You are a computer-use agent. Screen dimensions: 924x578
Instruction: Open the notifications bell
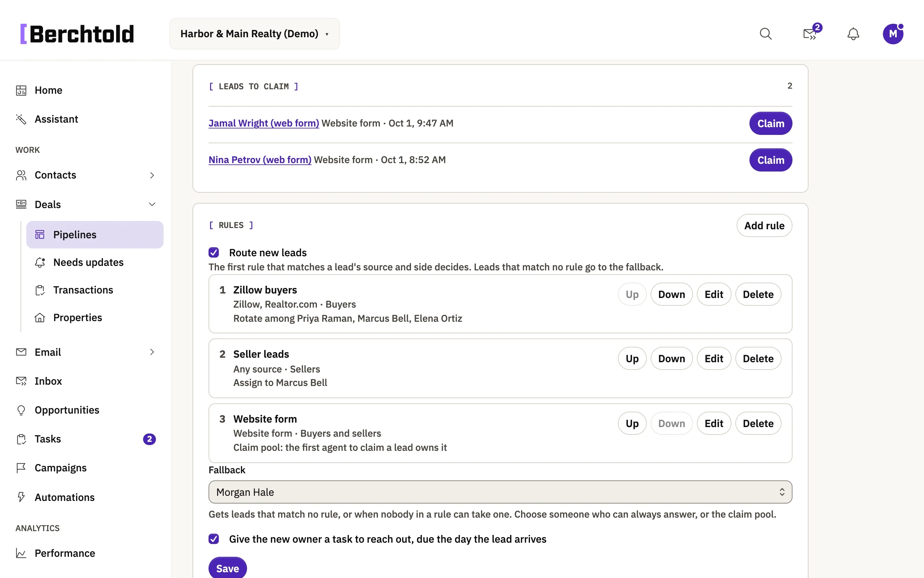[x=853, y=34]
